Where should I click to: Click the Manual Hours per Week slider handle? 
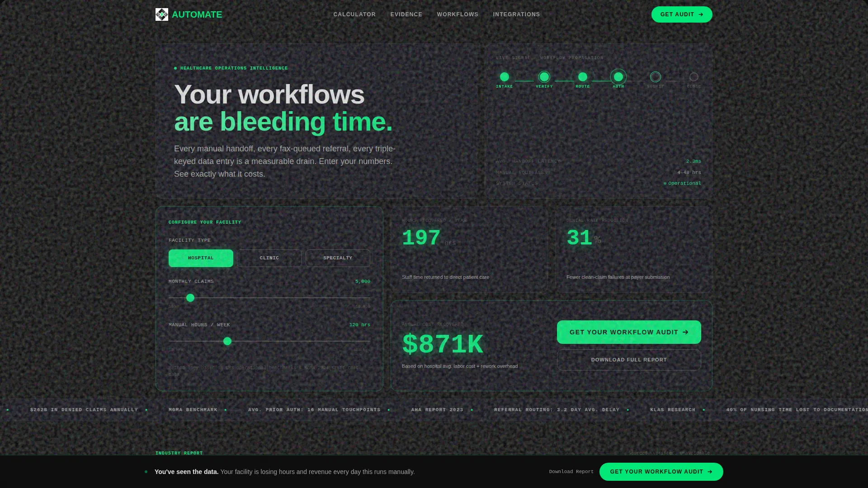point(227,341)
